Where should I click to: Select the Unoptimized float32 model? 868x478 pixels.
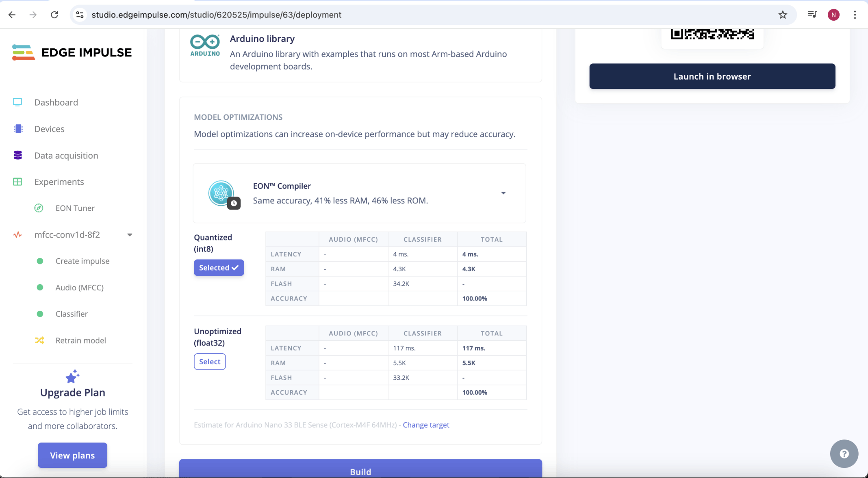pyautogui.click(x=210, y=361)
